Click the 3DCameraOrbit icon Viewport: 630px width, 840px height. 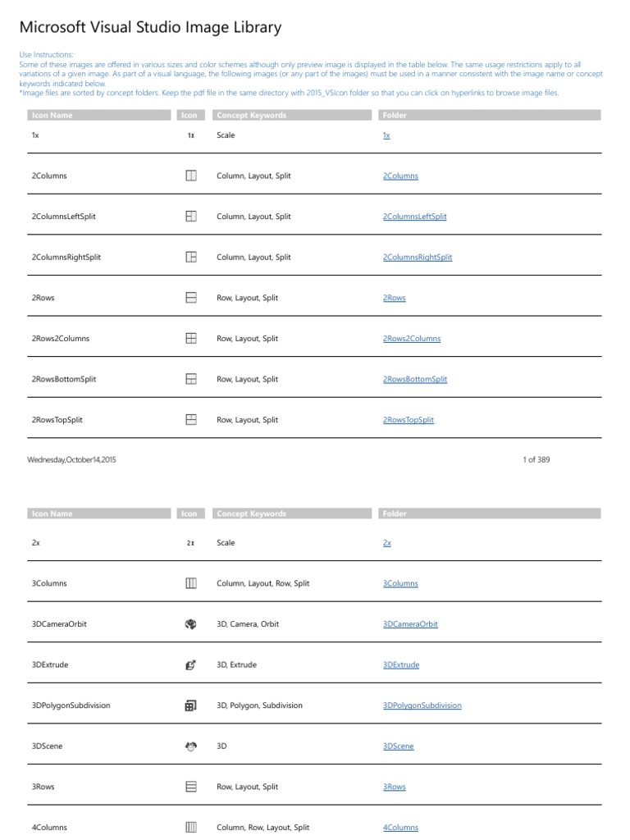click(190, 624)
